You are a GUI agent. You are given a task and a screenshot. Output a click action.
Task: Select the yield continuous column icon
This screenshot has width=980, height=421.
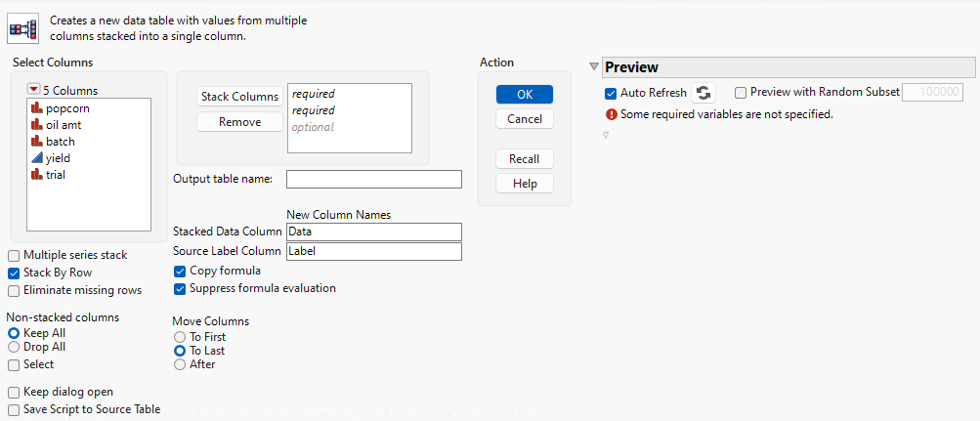click(x=36, y=158)
